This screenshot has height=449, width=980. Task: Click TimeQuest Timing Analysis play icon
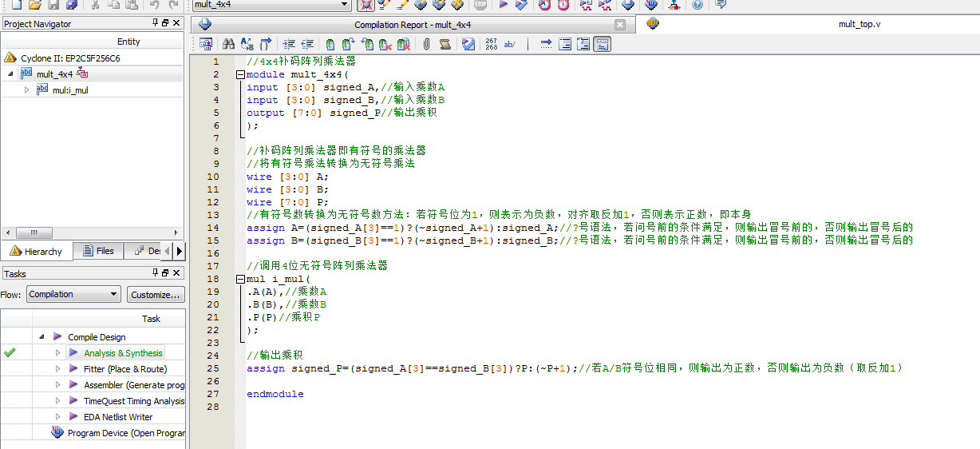pos(73,401)
